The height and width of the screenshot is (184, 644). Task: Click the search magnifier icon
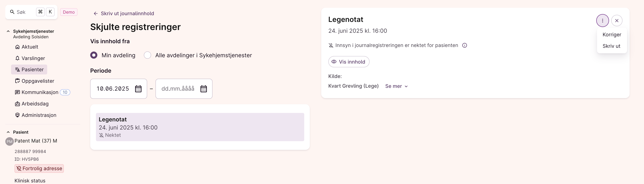(x=12, y=12)
